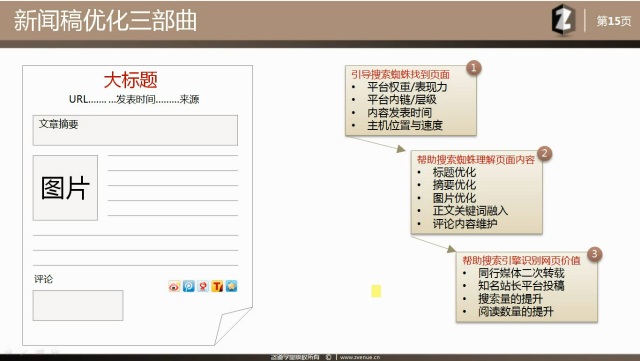Click the bullet 同行媒体二次转载
The width and height of the screenshot is (640, 361).
(x=521, y=273)
